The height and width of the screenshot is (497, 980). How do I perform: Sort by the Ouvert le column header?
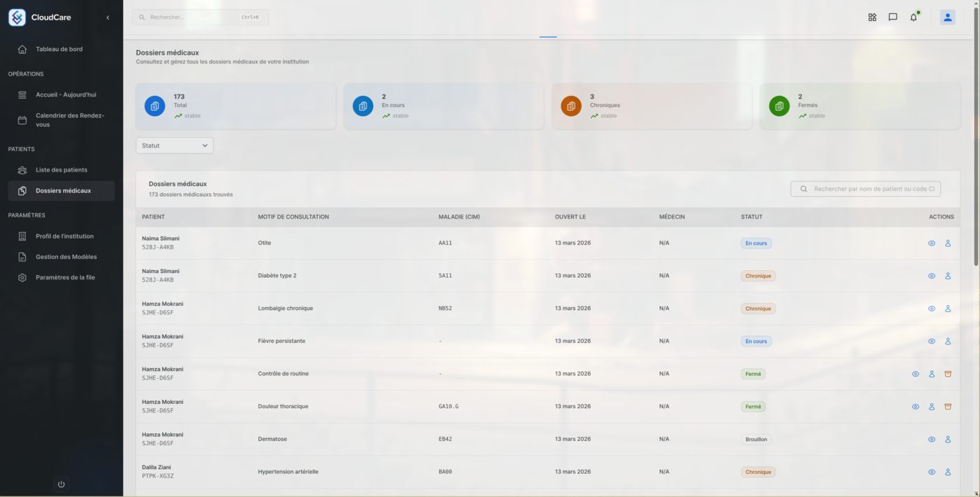pos(570,217)
